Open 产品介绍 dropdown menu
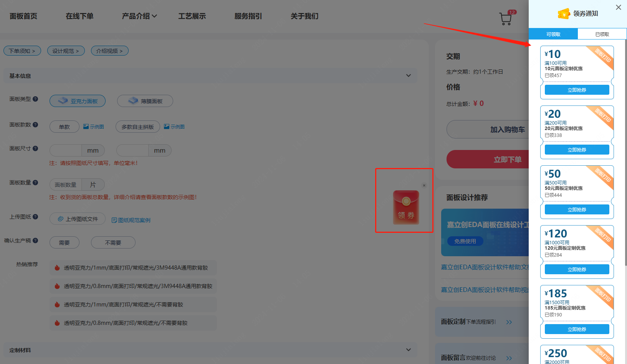The width and height of the screenshot is (627, 364). [x=139, y=16]
